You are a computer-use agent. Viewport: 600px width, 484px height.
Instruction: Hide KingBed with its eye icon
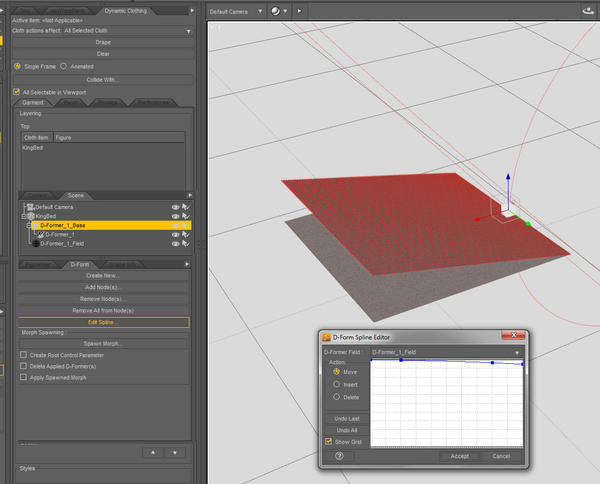(176, 216)
